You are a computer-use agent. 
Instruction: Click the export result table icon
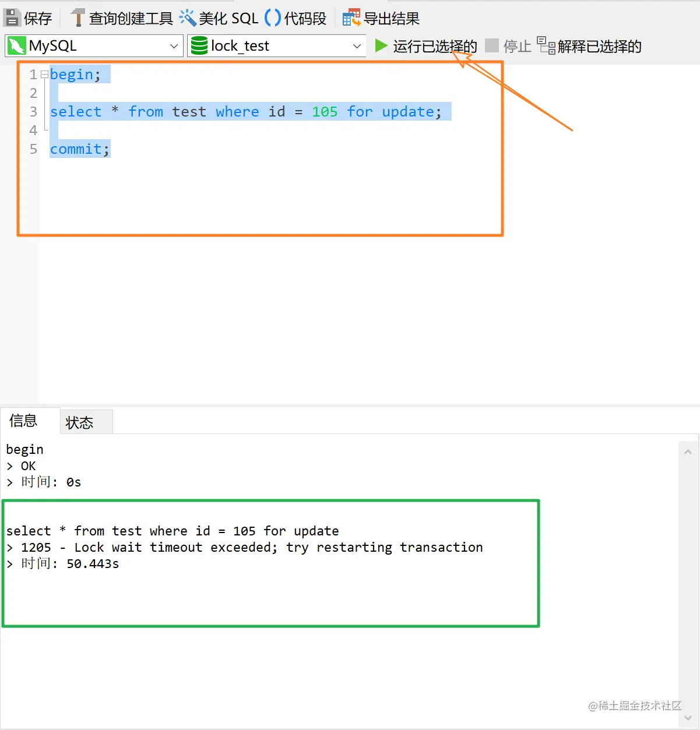tap(351, 19)
